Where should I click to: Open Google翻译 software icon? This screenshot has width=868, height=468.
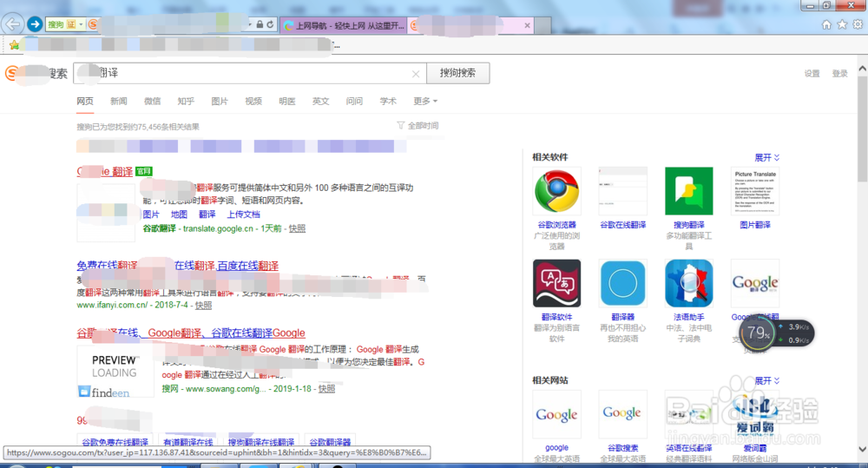coord(755,283)
